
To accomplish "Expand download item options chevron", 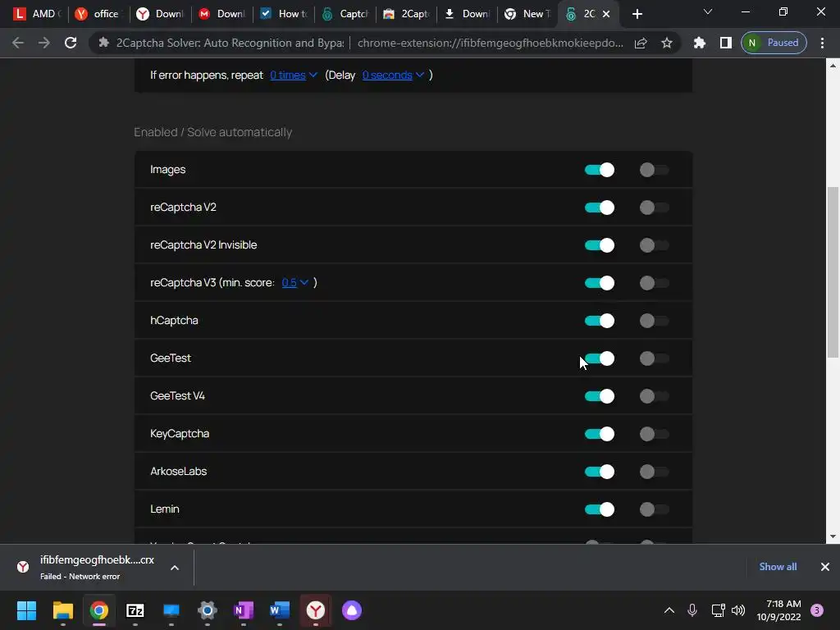I will pyautogui.click(x=175, y=568).
